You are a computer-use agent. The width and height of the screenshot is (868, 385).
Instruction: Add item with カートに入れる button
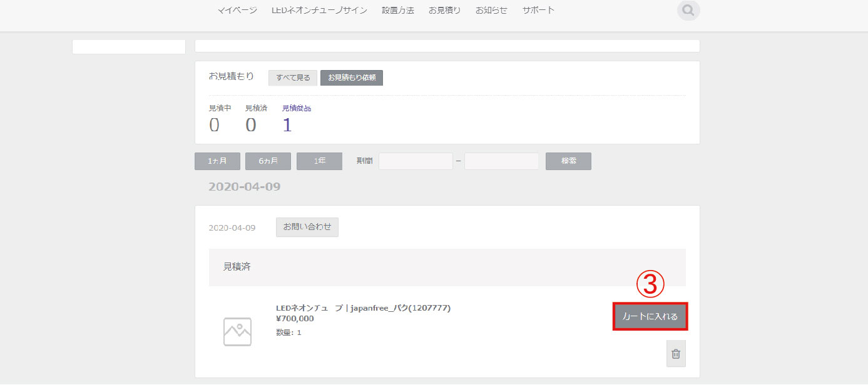[x=650, y=317]
